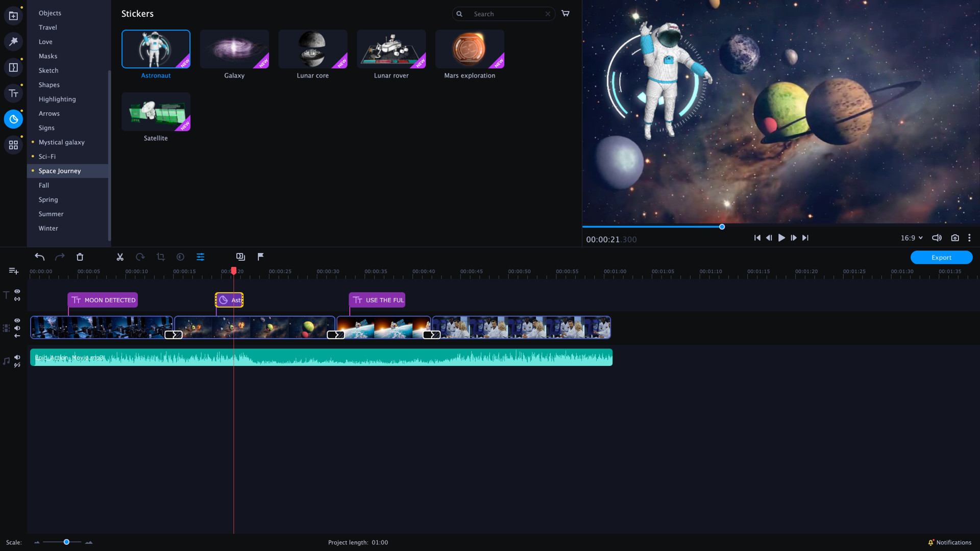
Task: Open Notifications in the status bar
Action: pos(950,542)
